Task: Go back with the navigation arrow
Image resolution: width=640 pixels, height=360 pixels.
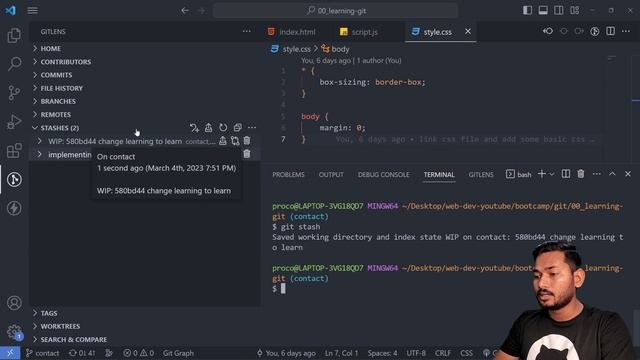Action: pyautogui.click(x=185, y=11)
